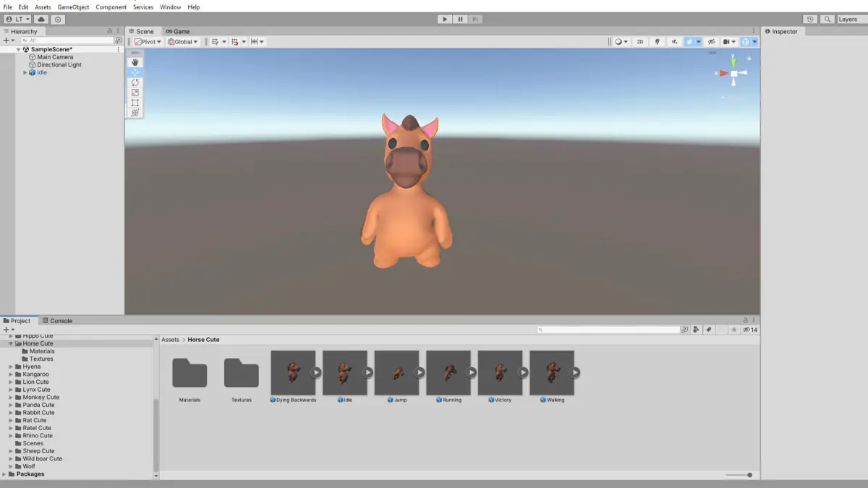868x488 pixels.
Task: Select the Running animation thumbnail
Action: tap(448, 373)
